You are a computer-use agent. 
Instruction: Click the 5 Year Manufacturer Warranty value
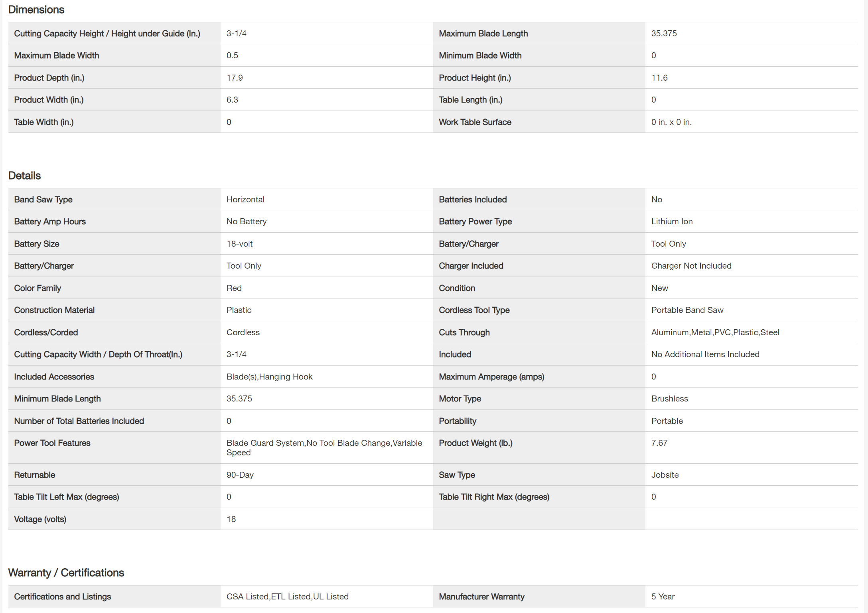pyautogui.click(x=663, y=597)
